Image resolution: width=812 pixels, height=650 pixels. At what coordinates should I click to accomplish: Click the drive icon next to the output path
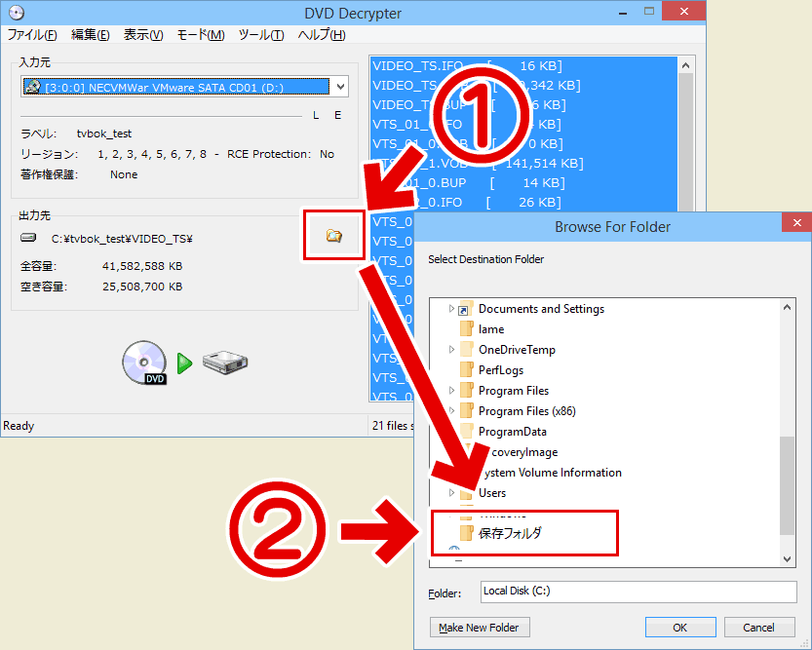click(x=28, y=238)
